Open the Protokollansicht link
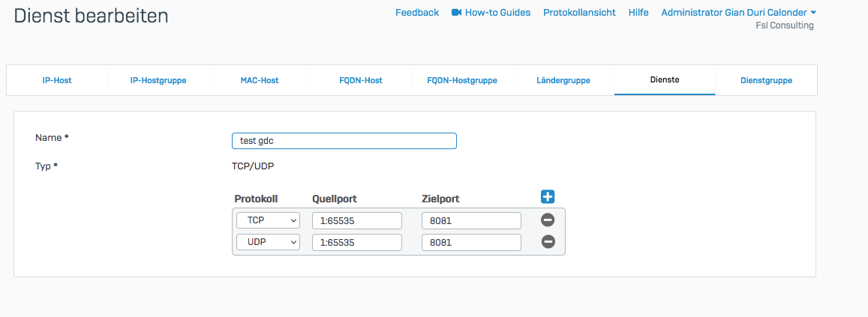 tap(579, 13)
